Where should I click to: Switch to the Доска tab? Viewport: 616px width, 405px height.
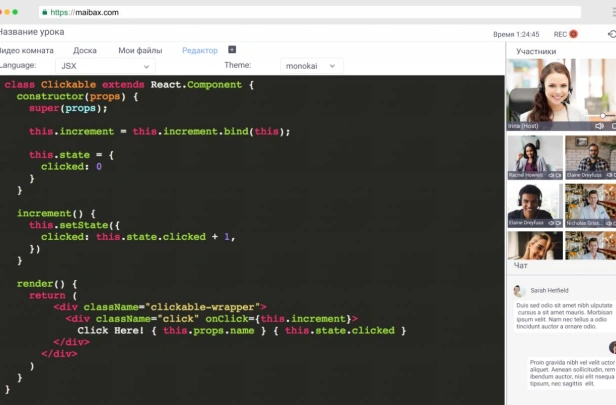pyautogui.click(x=84, y=51)
